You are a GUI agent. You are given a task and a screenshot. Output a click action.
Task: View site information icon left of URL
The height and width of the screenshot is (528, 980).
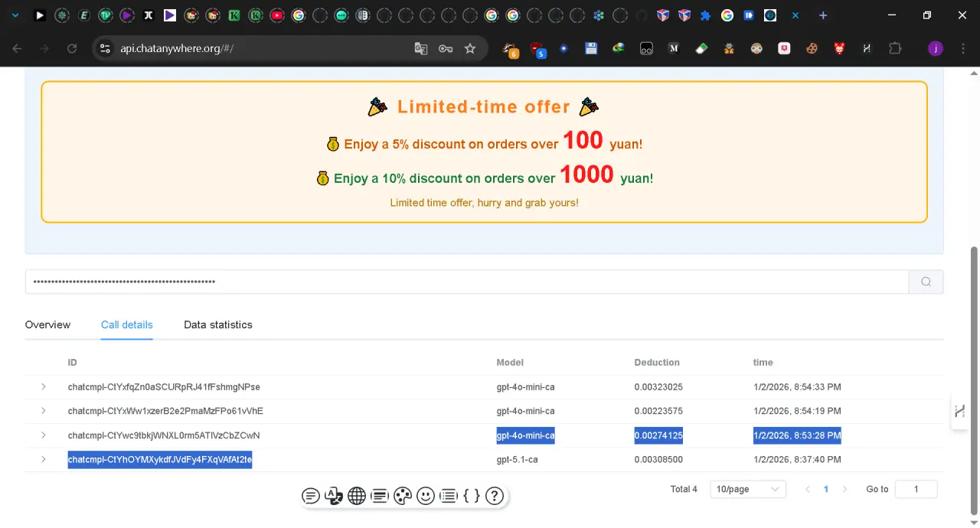[x=106, y=48]
